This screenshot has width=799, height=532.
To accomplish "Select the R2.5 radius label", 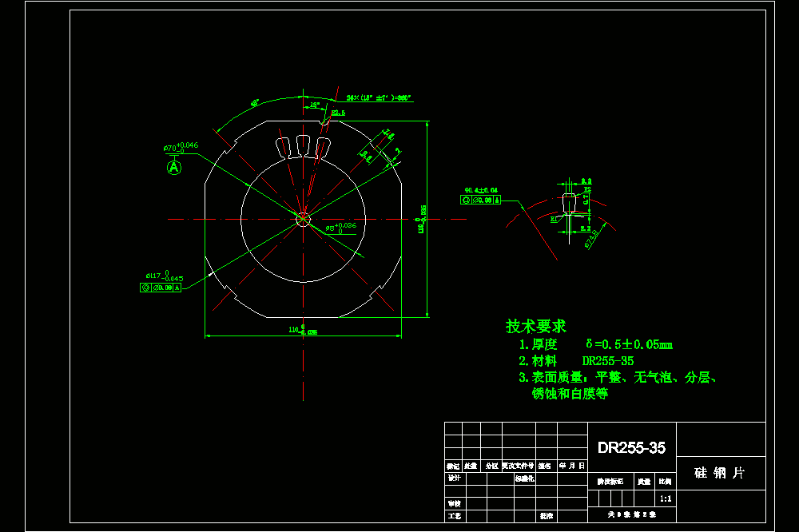I will click(x=338, y=113).
